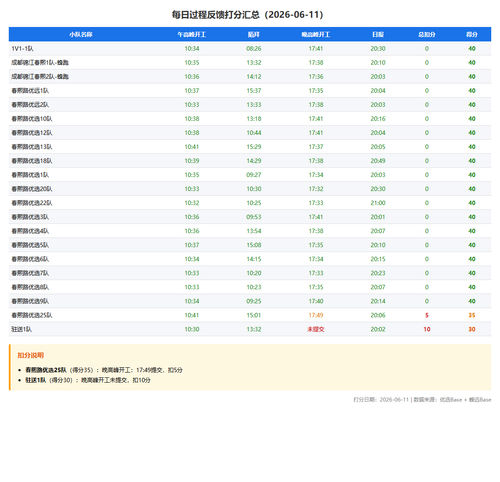This screenshot has width=500, height=482.
Task: Click the footer text 打分日期 2026-06-11
Action: (381, 399)
